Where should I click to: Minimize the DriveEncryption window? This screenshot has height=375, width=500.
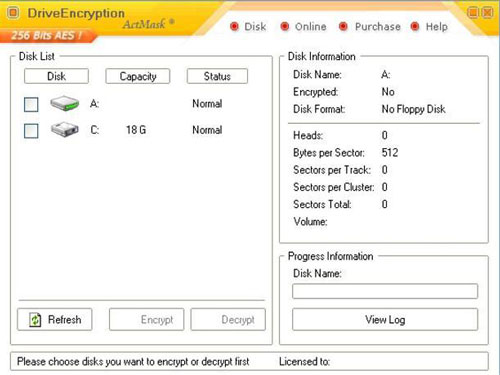pyautogui.click(x=473, y=13)
